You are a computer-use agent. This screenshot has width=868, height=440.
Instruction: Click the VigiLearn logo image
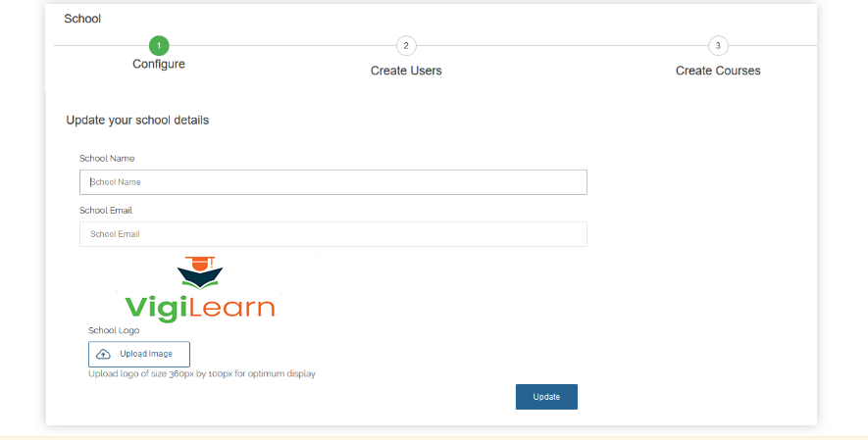pyautogui.click(x=200, y=290)
